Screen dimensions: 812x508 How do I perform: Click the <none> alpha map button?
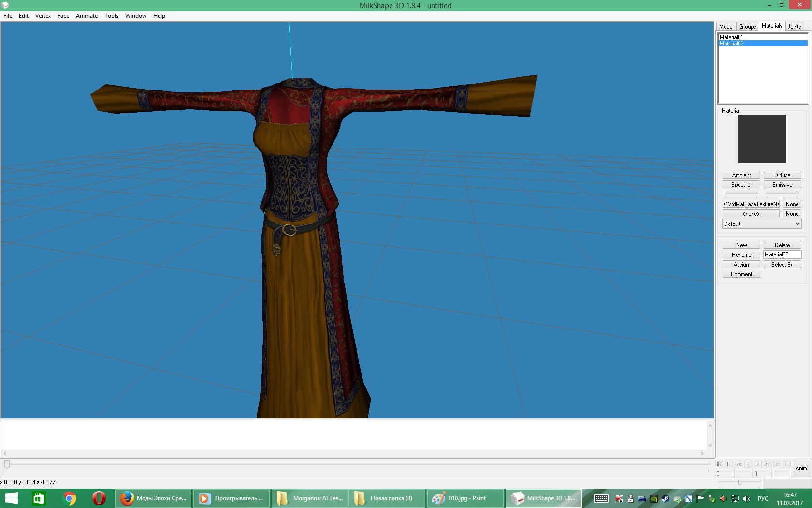tap(751, 214)
